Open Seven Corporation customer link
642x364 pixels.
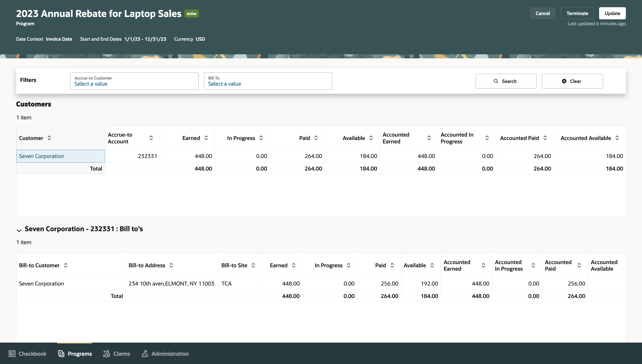tap(41, 156)
